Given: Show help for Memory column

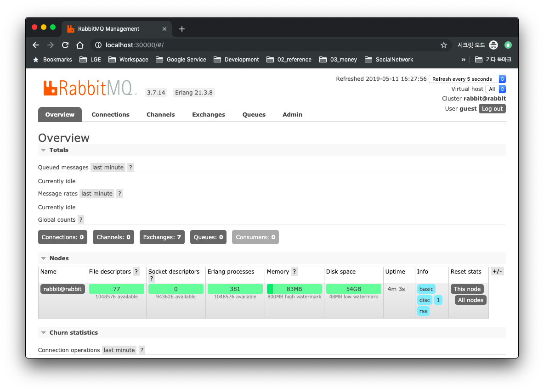Looking at the screenshot, I should click(x=294, y=272).
